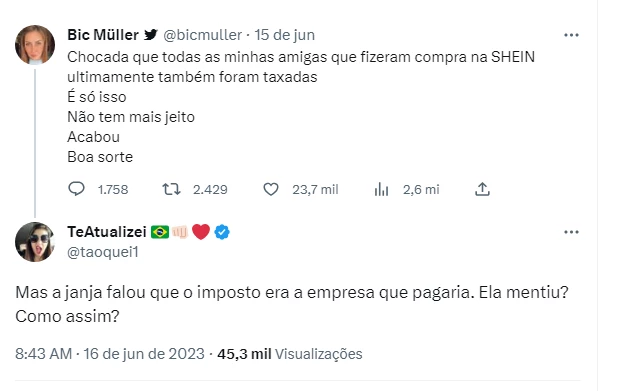Click the reply speech bubble icon

click(76, 189)
